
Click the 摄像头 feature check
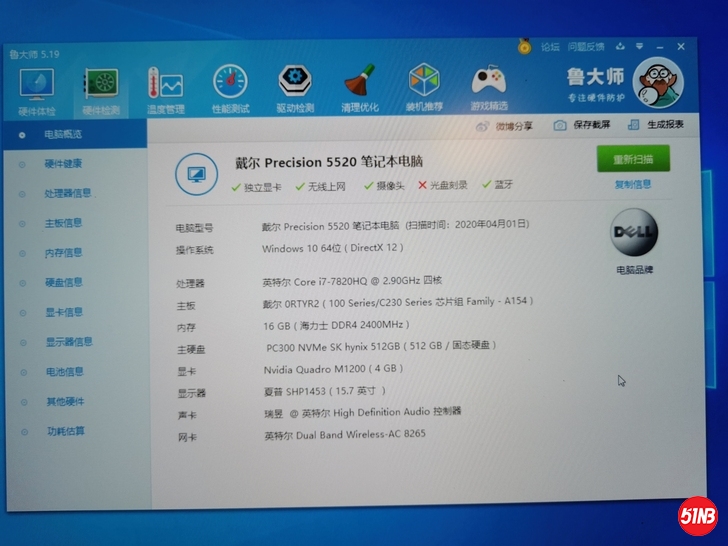click(x=384, y=186)
